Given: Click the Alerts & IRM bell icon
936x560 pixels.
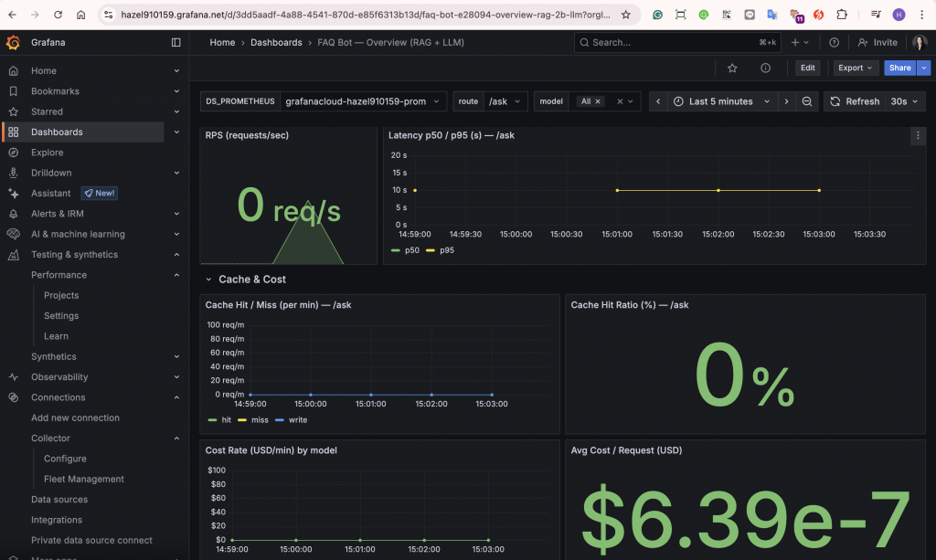Looking at the screenshot, I should 13,214.
